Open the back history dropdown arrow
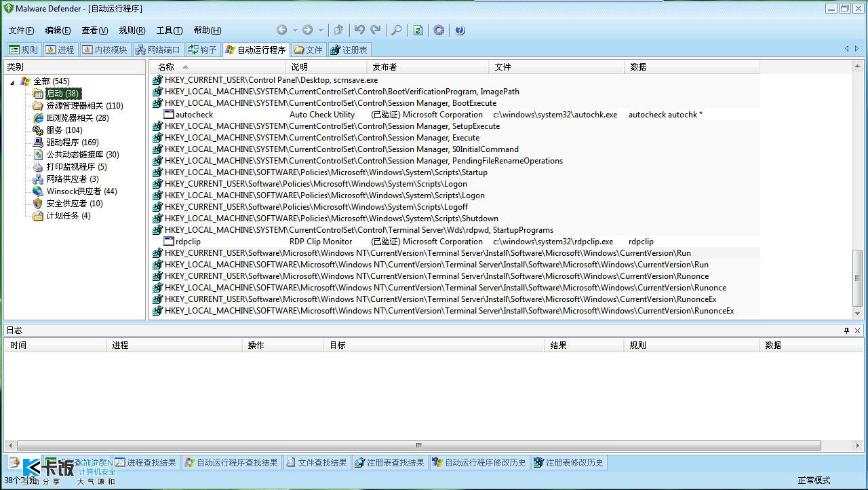 295,31
